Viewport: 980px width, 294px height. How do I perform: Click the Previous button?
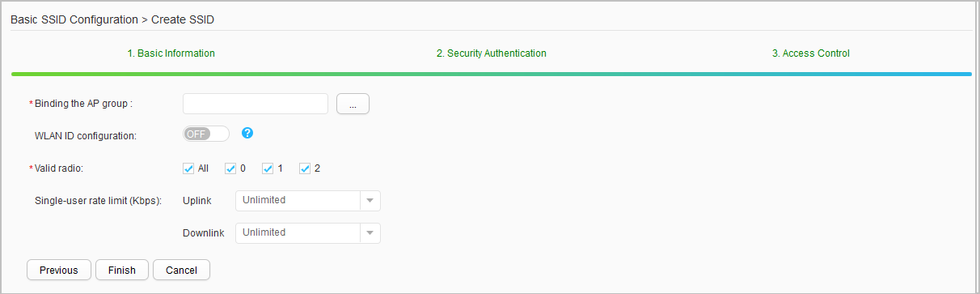[59, 270]
